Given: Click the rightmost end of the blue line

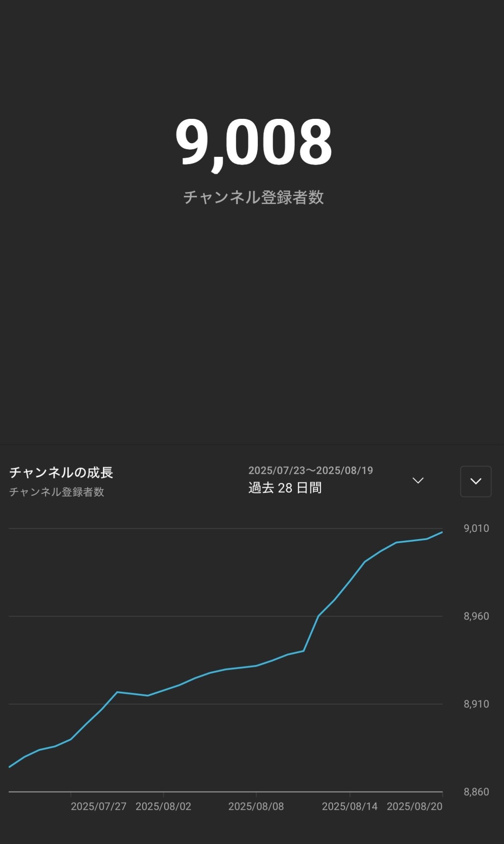Looking at the screenshot, I should (x=442, y=532).
